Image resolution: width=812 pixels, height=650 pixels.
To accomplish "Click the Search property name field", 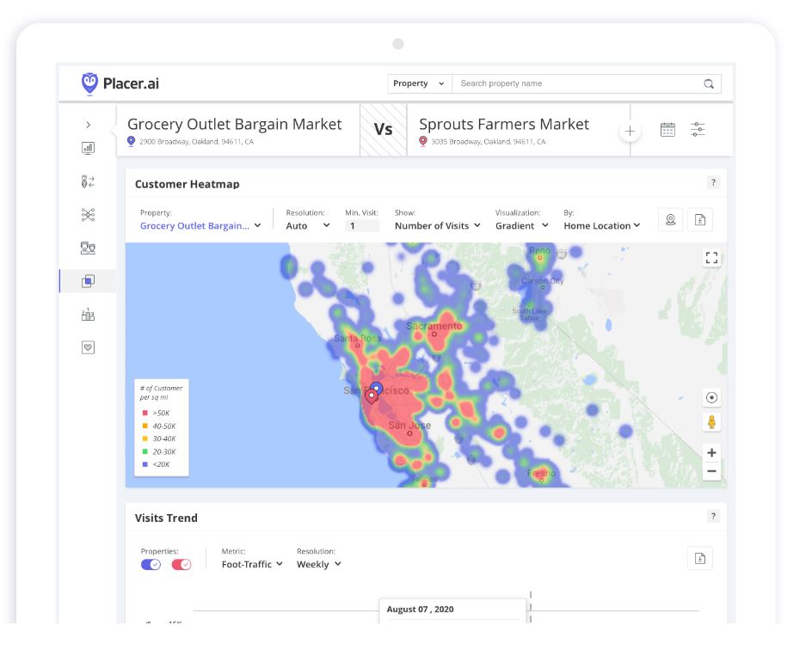I will (577, 84).
